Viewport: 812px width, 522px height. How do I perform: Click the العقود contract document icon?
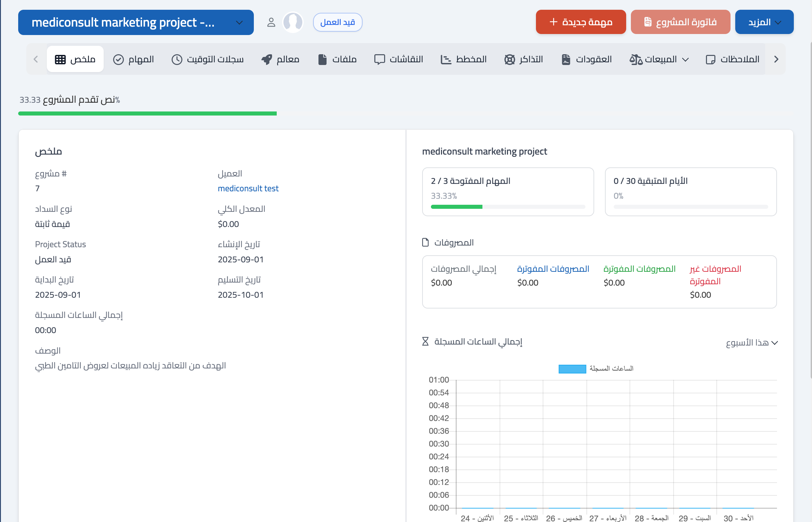tap(566, 60)
